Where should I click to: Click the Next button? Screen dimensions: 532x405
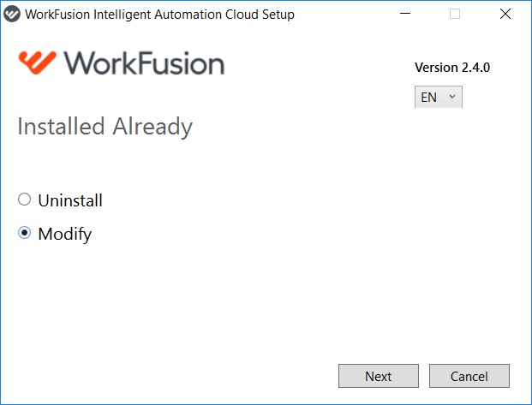[x=379, y=376]
